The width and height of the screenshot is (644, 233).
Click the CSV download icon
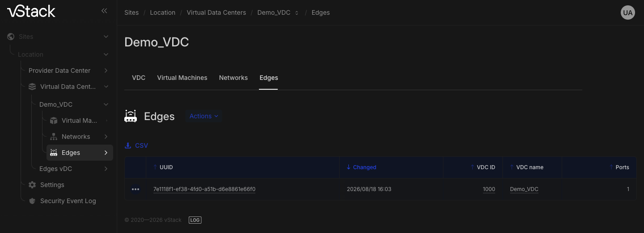point(128,146)
